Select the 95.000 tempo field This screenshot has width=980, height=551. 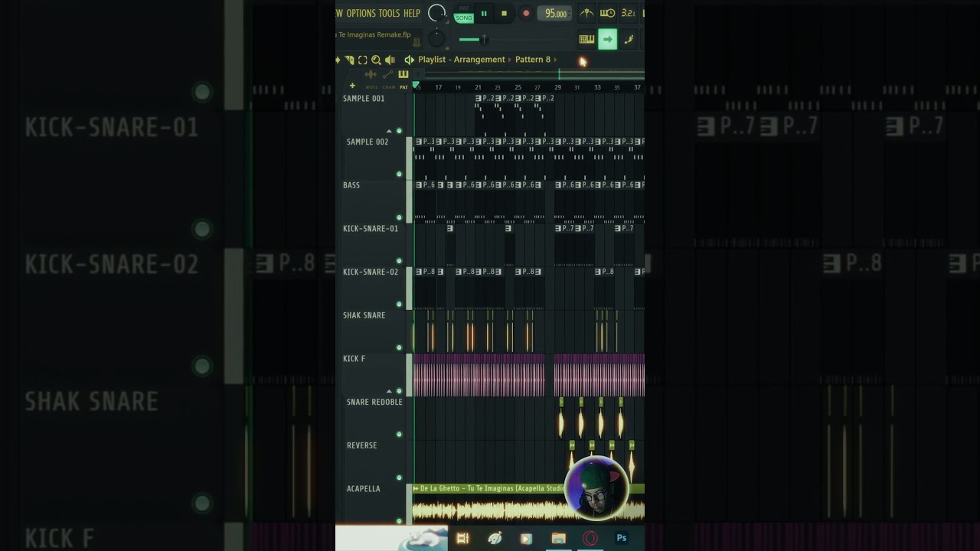pyautogui.click(x=554, y=13)
